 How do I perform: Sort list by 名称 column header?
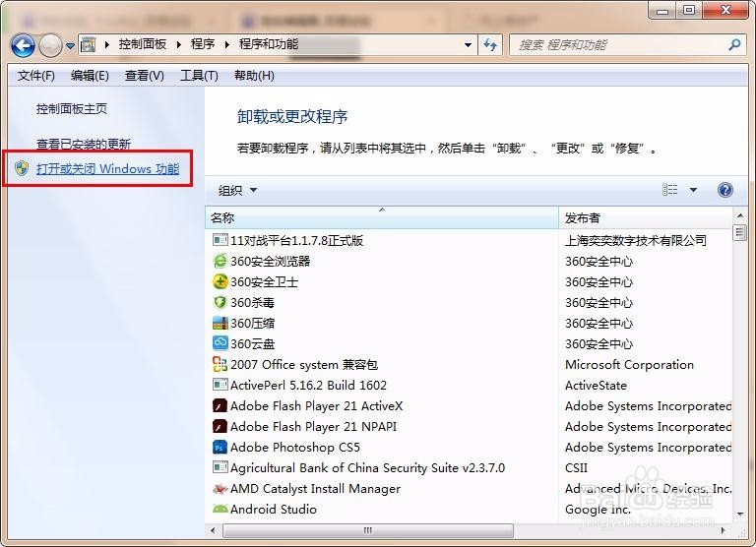click(382, 217)
